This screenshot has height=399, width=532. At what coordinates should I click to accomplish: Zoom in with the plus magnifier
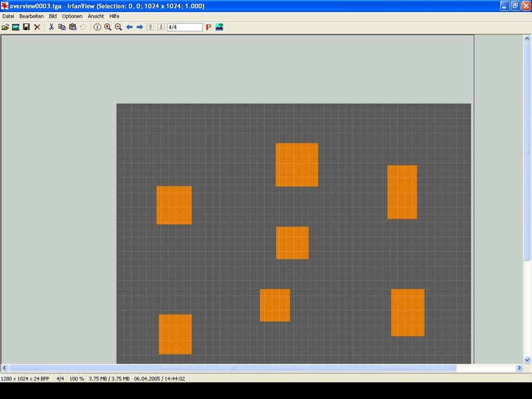pos(108,27)
